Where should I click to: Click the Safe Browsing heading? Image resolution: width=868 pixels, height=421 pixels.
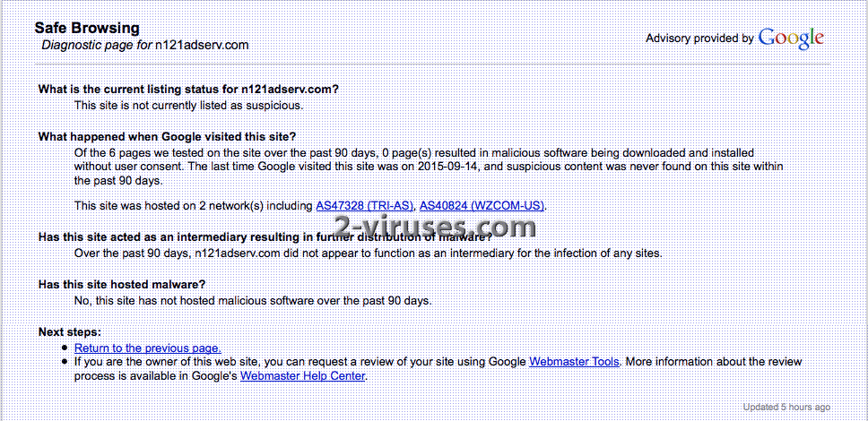87,28
